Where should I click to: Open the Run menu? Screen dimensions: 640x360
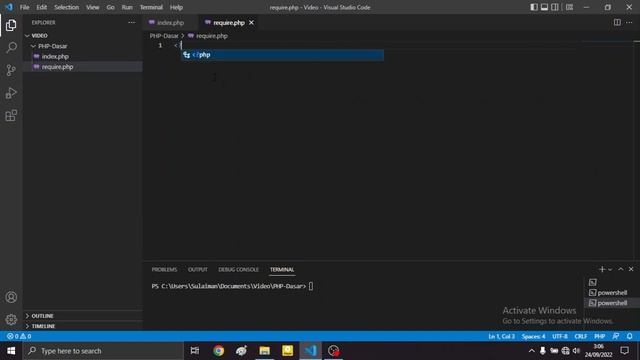pyautogui.click(x=127, y=7)
